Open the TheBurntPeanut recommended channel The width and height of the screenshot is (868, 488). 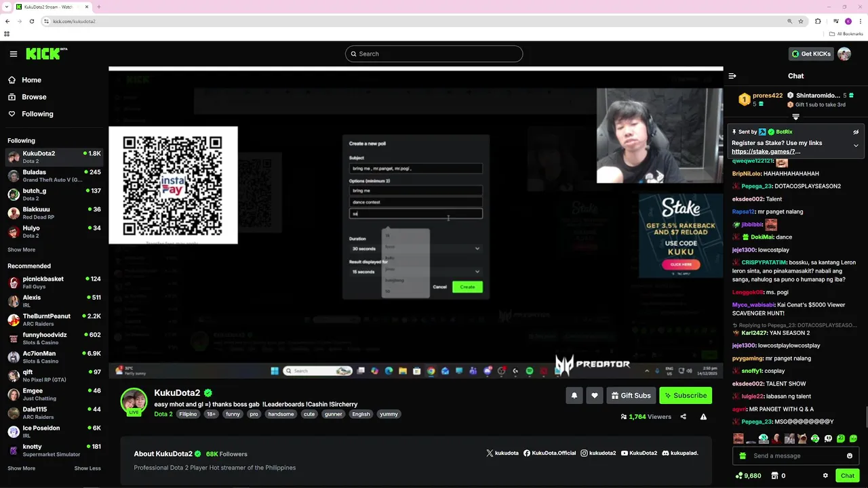(x=54, y=320)
